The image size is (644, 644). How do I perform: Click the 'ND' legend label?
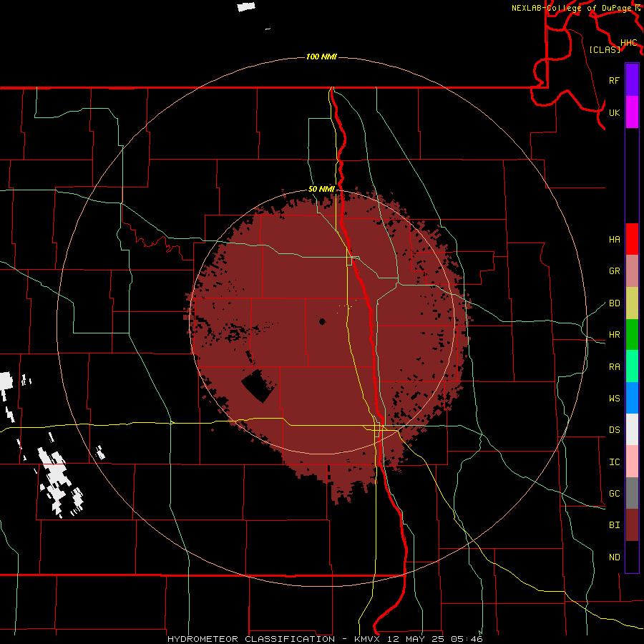click(615, 557)
